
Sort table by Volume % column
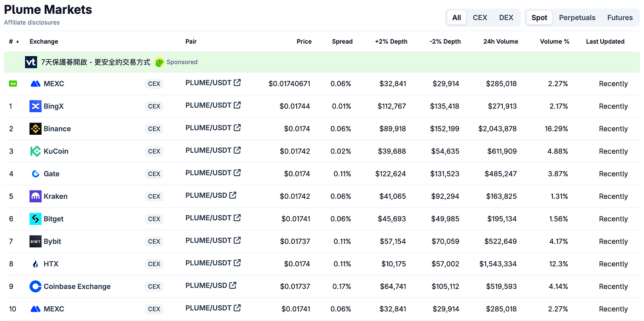point(554,41)
